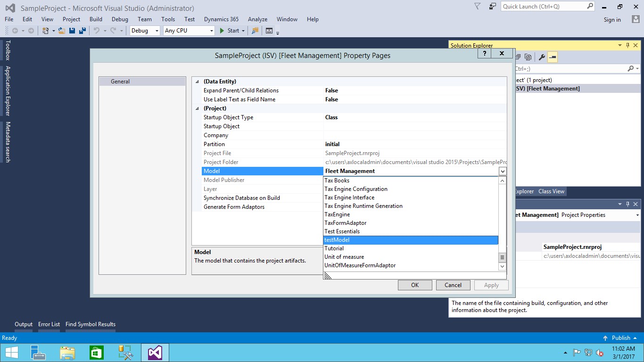This screenshot has width=644, height=362.
Task: Click the Windows Start button
Action: [11, 353]
